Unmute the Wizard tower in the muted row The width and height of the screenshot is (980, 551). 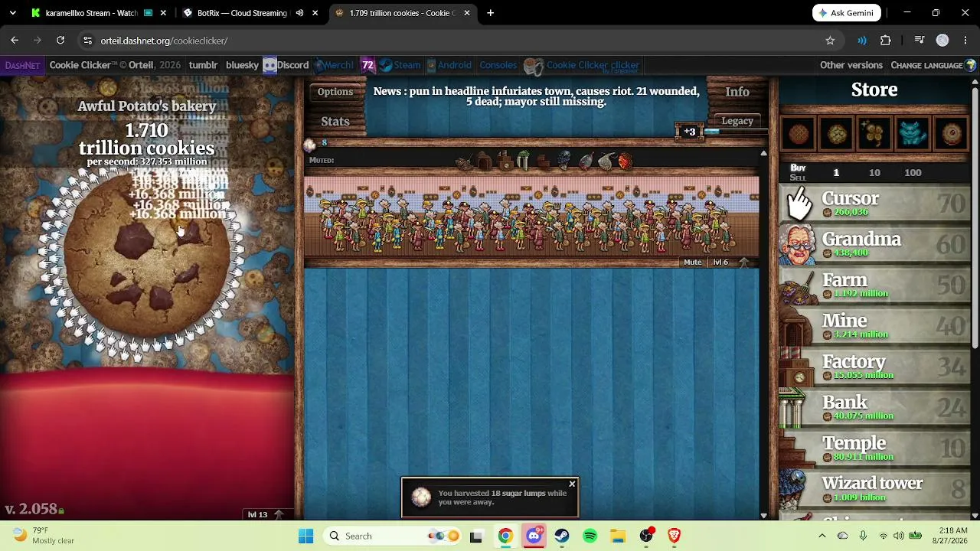563,161
